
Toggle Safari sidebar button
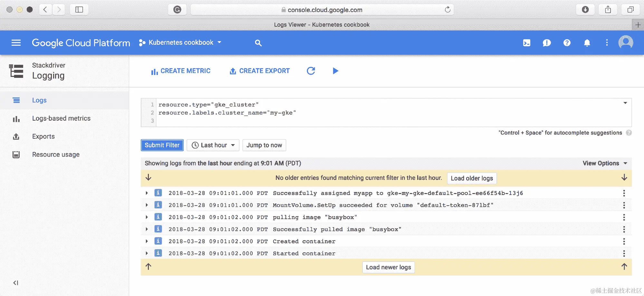pyautogui.click(x=79, y=10)
